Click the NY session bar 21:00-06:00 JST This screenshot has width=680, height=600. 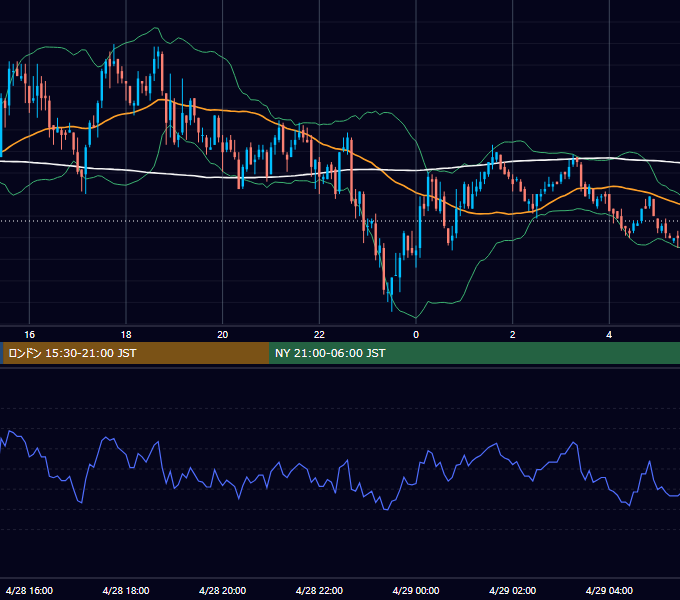click(x=474, y=353)
